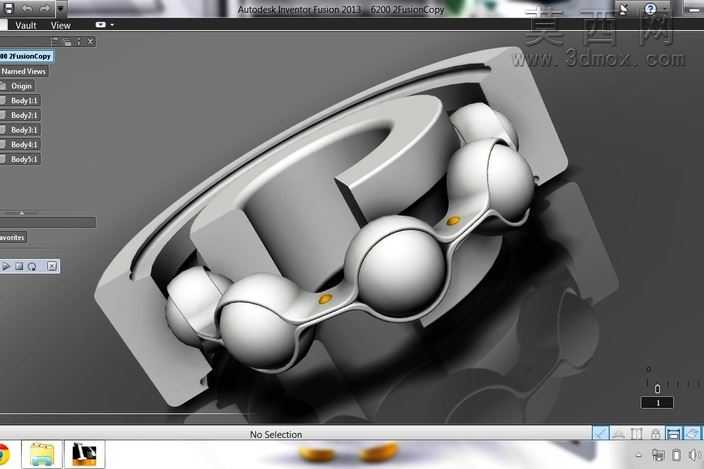The image size is (704, 469).
Task: Toggle the lock status bar icon
Action: [656, 434]
